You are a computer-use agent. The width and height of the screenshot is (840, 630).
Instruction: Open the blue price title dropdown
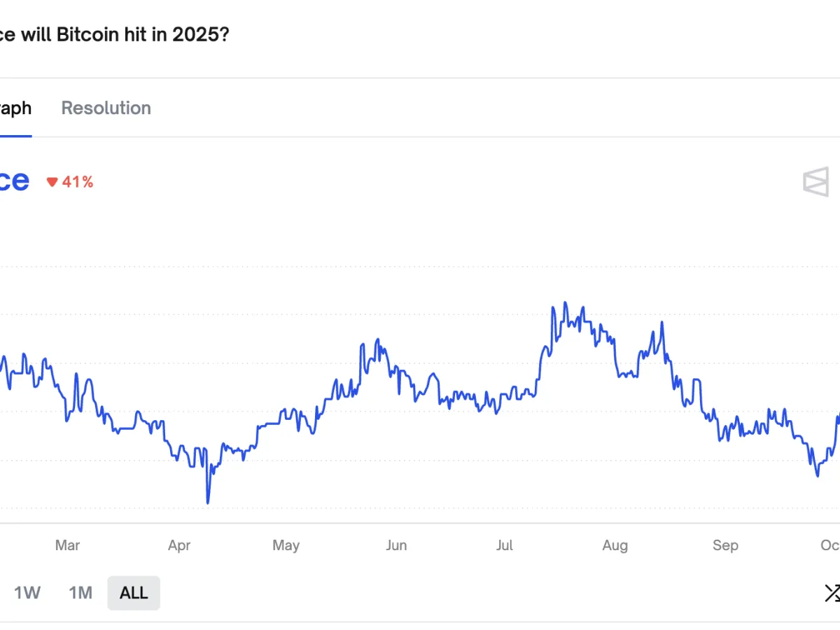pos(14,181)
